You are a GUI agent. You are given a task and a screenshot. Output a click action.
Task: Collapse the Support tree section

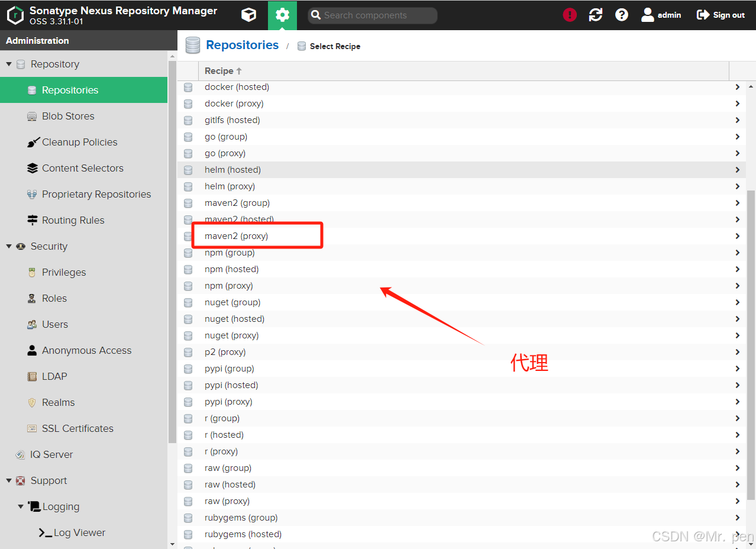tap(9, 480)
